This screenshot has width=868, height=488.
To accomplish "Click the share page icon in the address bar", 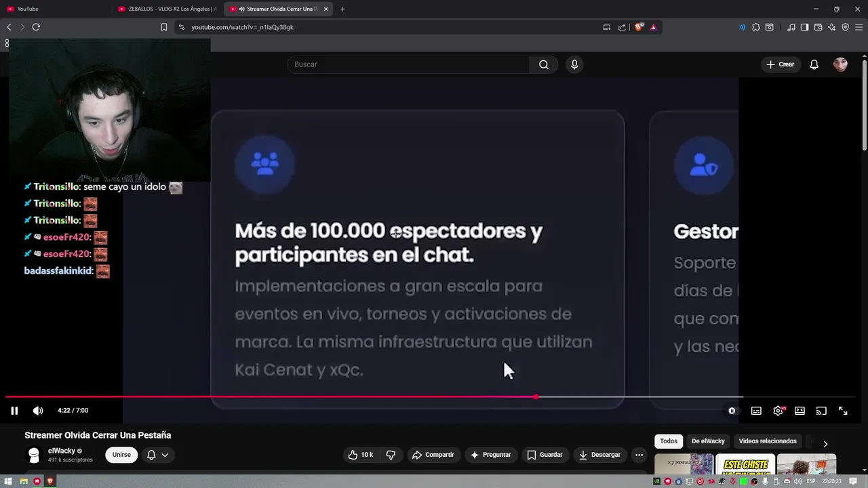I will click(622, 27).
